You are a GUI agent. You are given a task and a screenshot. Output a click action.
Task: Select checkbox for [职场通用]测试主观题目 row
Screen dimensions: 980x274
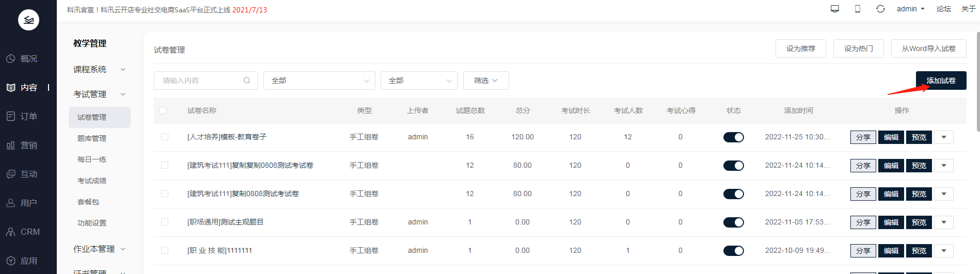click(165, 222)
